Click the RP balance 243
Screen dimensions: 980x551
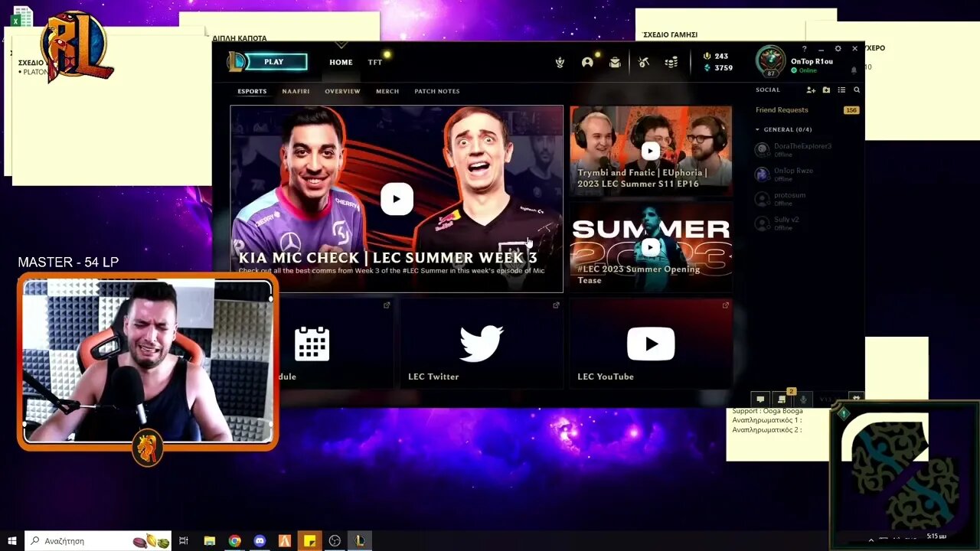(x=716, y=56)
